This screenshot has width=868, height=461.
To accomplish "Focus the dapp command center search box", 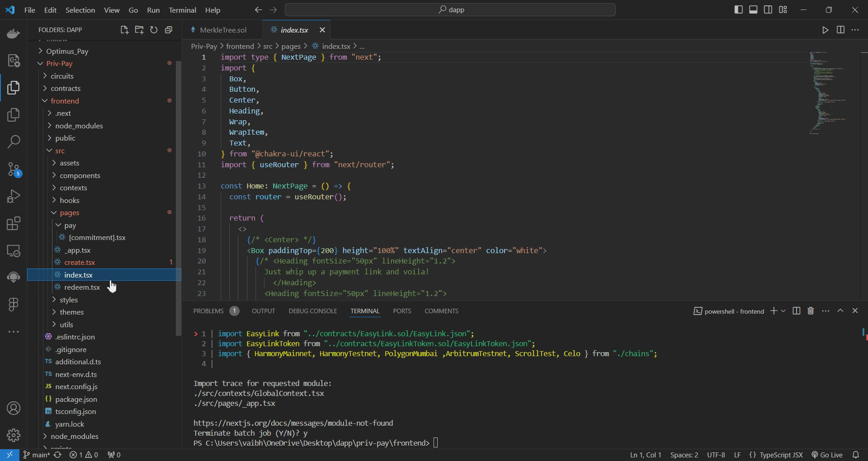I will (x=450, y=10).
